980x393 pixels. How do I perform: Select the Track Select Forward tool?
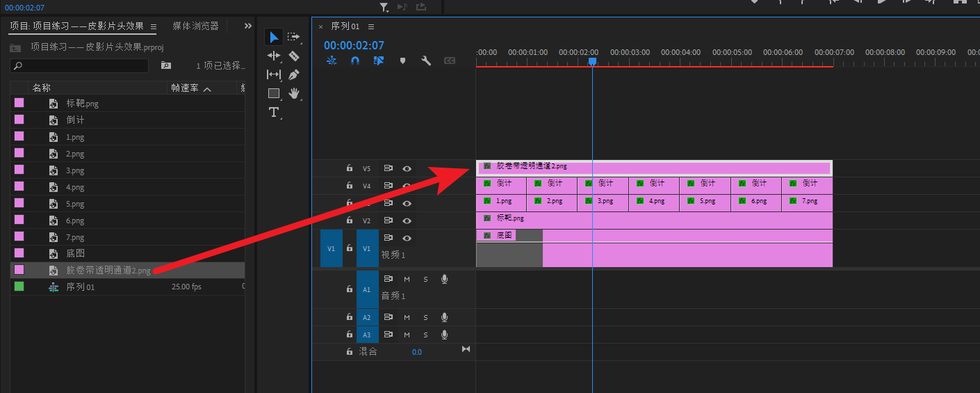click(x=294, y=37)
